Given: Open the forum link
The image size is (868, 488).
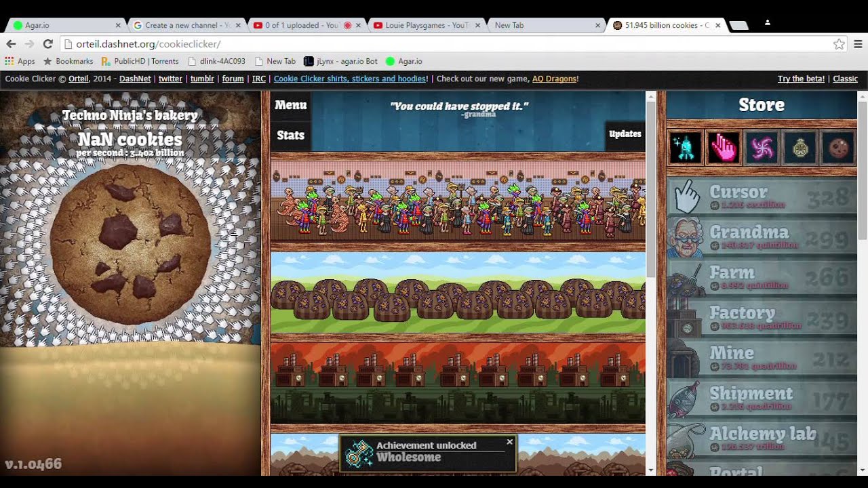Looking at the screenshot, I should (x=233, y=79).
